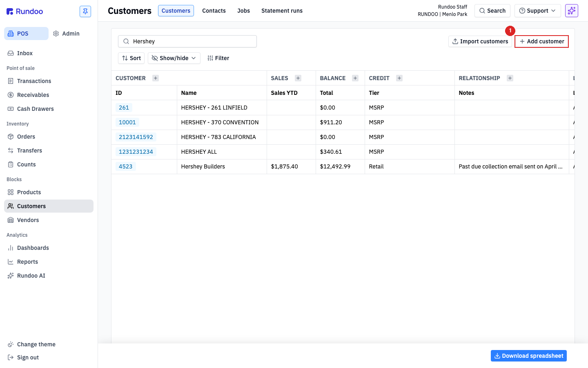This screenshot has height=368, width=588.
Task: Click the Counts clipboard icon
Action: [x=11, y=164]
